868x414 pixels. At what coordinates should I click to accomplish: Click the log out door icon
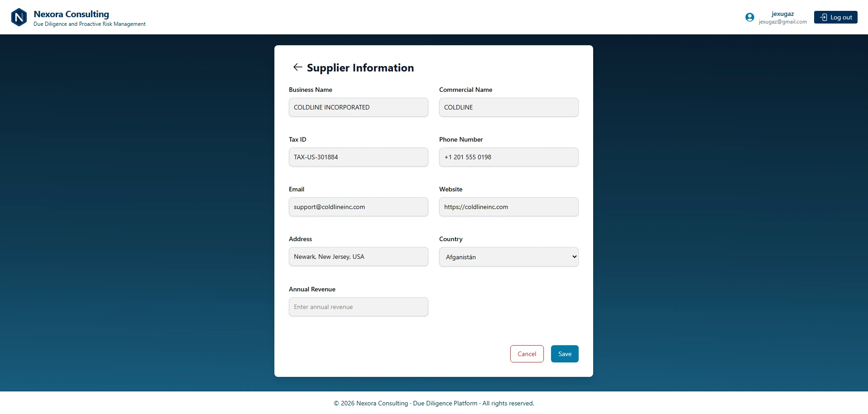pos(824,17)
